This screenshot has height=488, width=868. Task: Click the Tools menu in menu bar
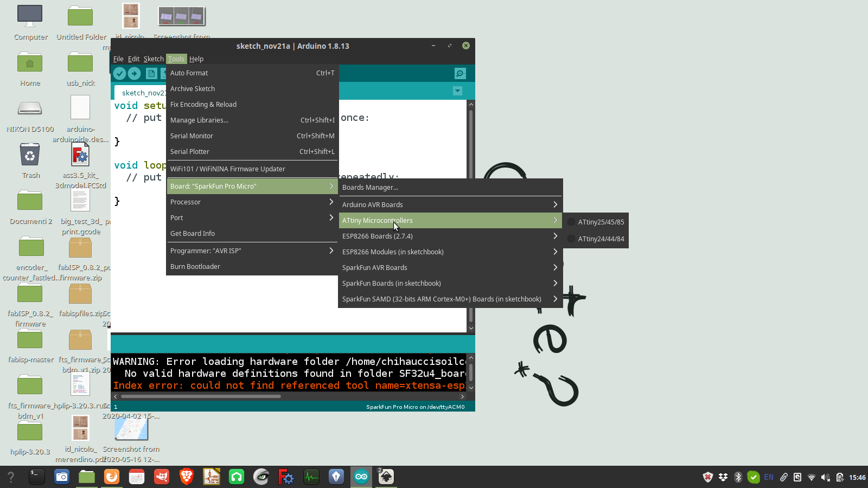tap(176, 59)
